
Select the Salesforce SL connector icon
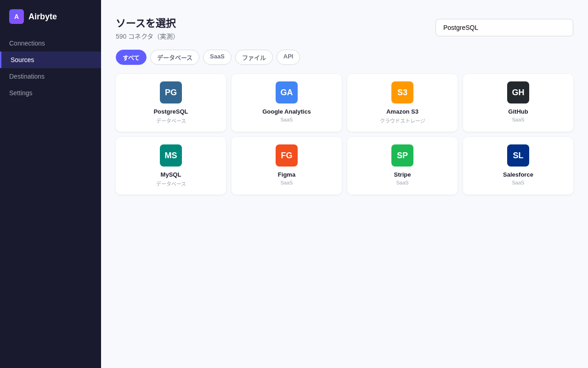point(518,155)
